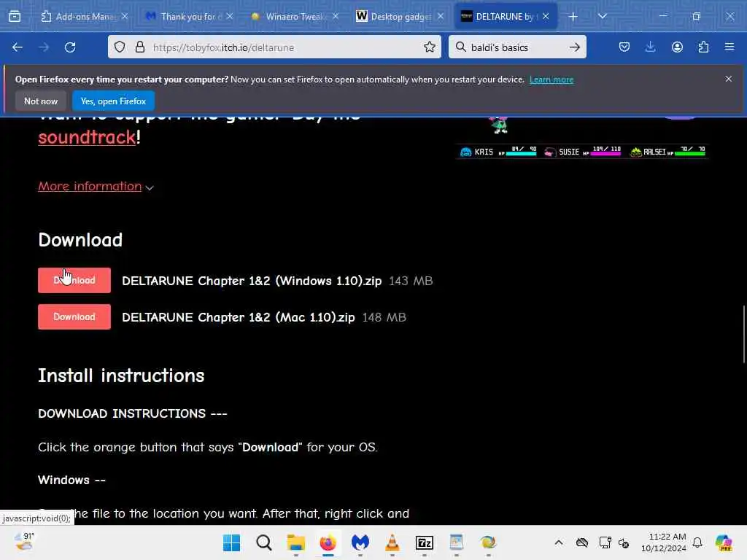Bookmark this page with star icon
Screen dimensions: 747x560
tap(429, 47)
